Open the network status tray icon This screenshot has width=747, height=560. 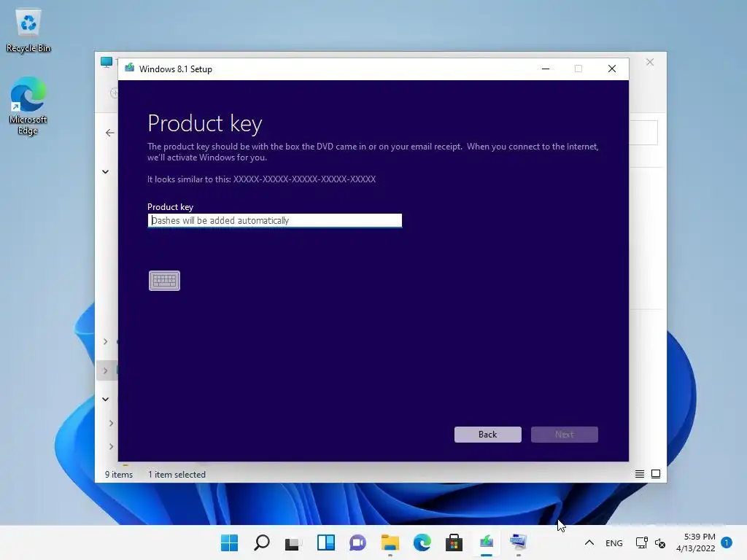tap(642, 542)
